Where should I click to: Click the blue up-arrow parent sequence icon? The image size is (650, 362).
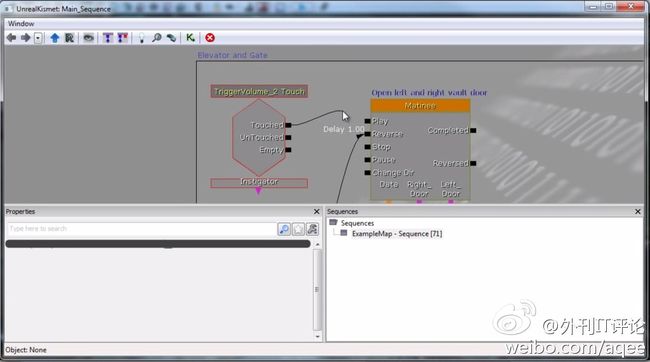[x=55, y=38]
